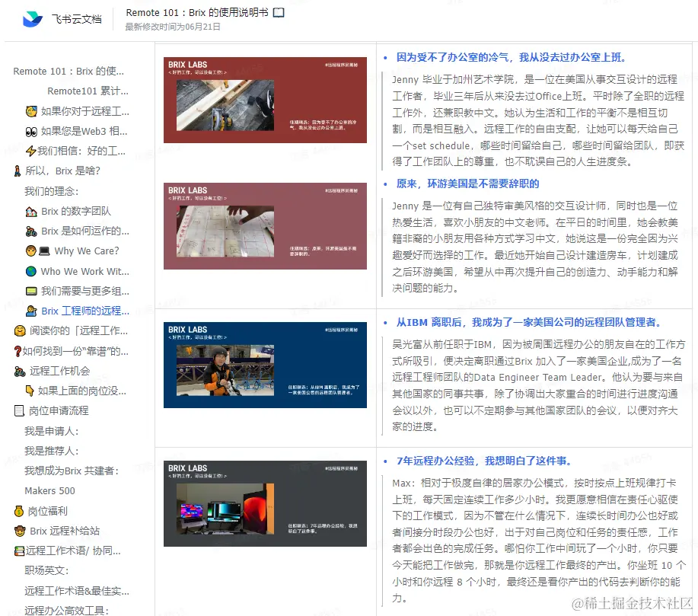The image size is (698, 616).
Task: Select highlighted outline text "Brix 工程师的远程..."
Action: 85,311
